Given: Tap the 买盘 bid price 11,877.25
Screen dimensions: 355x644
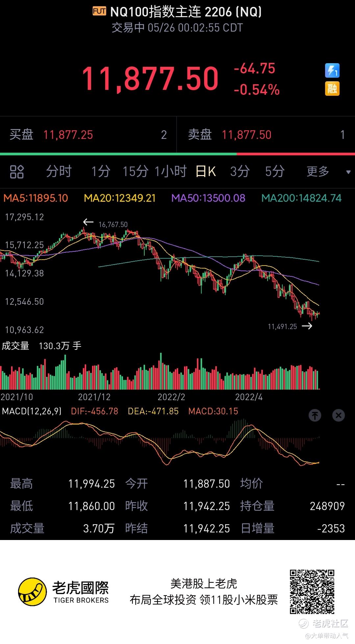Looking at the screenshot, I should [68, 135].
